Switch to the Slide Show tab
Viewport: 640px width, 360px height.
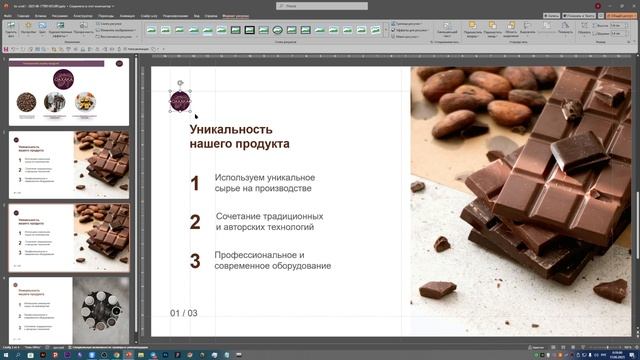(x=149, y=16)
